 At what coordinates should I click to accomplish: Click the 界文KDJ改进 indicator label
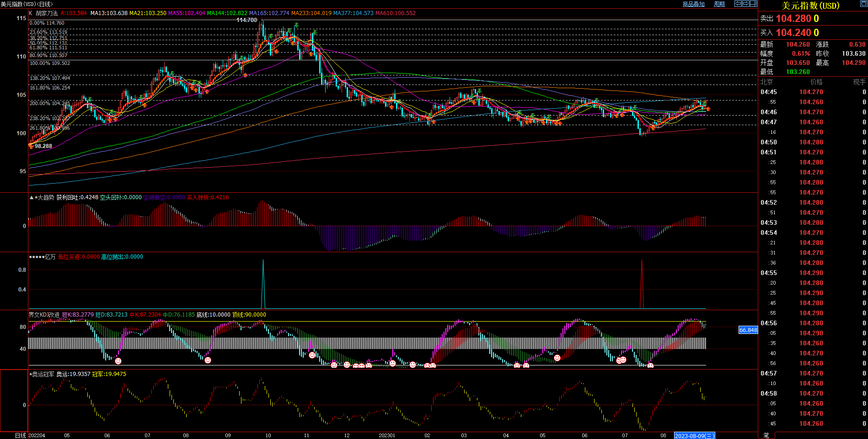[x=44, y=315]
